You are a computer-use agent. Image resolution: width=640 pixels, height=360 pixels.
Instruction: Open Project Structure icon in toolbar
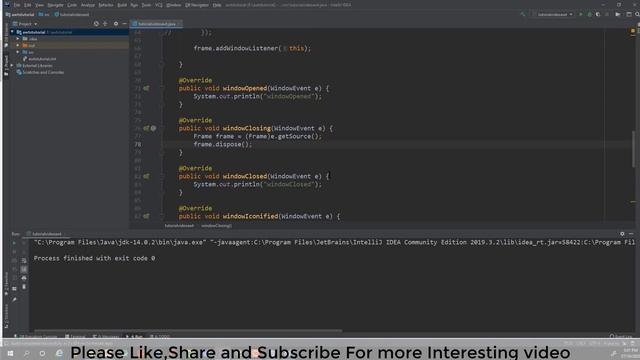629,14
